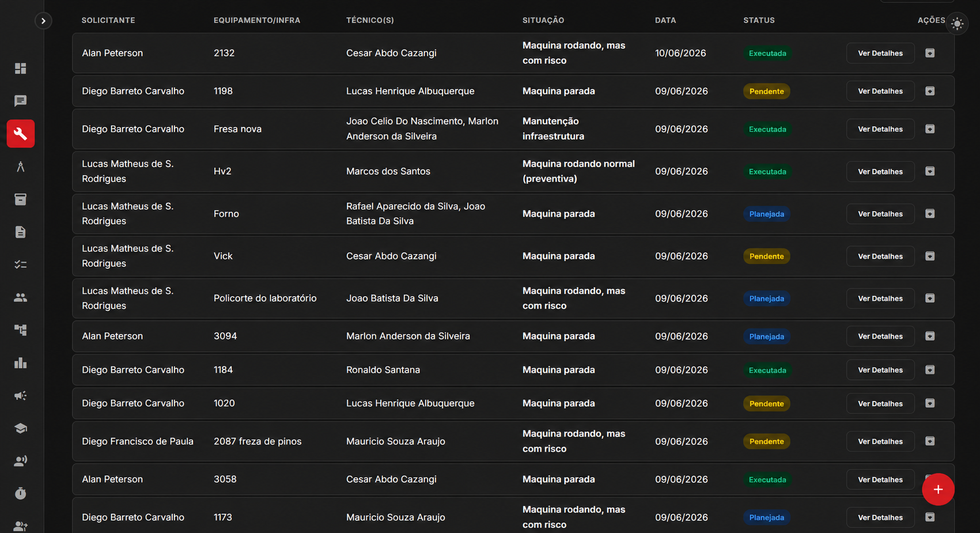Open the graduation cap training icon
The image size is (980, 533).
click(21, 428)
